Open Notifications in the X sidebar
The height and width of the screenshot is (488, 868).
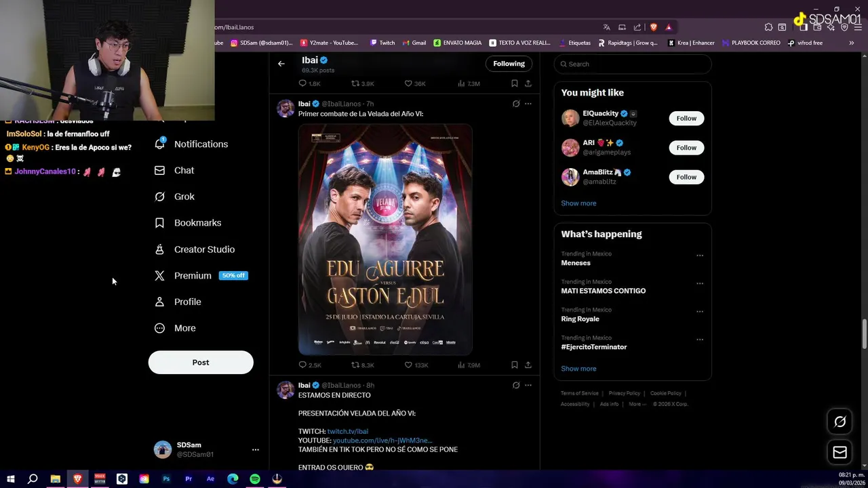pyautogui.click(x=191, y=144)
